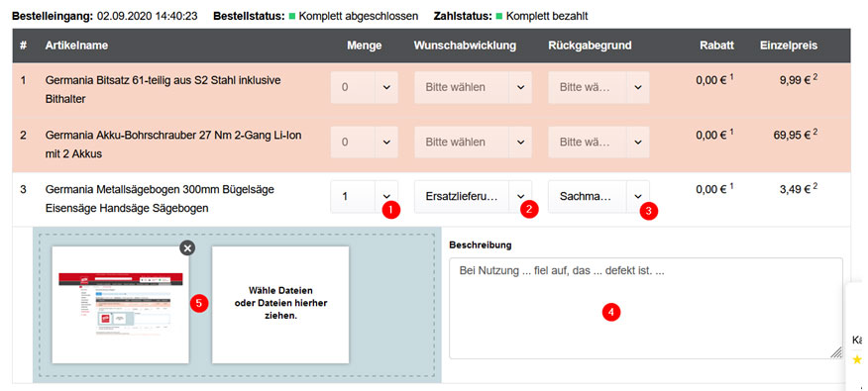Expand the Ersatzlieferung Wunschabwicklung dropdown
The height and width of the screenshot is (391, 868).
pos(473,196)
